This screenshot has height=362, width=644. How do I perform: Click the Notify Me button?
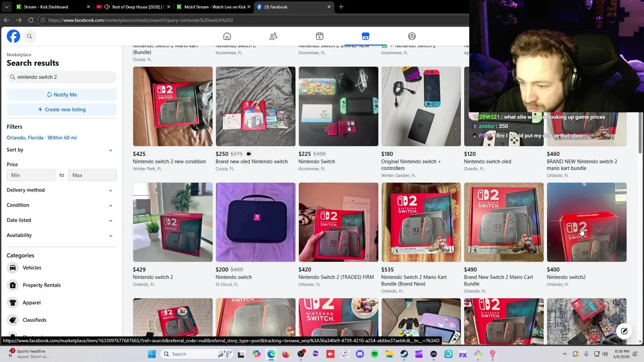coord(61,95)
